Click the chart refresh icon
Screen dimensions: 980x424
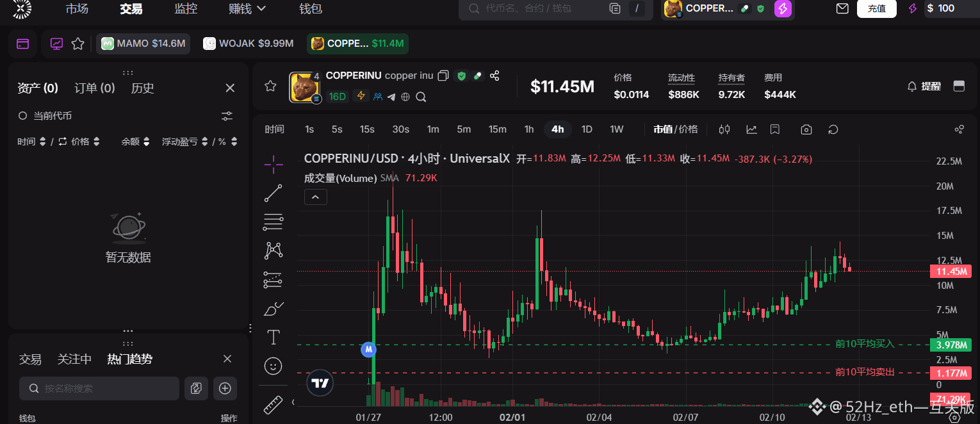tap(833, 129)
